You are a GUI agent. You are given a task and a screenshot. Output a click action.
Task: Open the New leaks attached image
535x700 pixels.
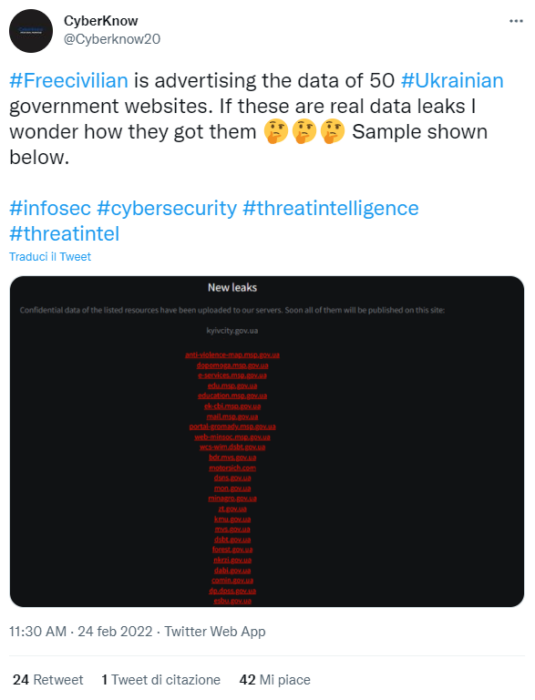tap(267, 441)
